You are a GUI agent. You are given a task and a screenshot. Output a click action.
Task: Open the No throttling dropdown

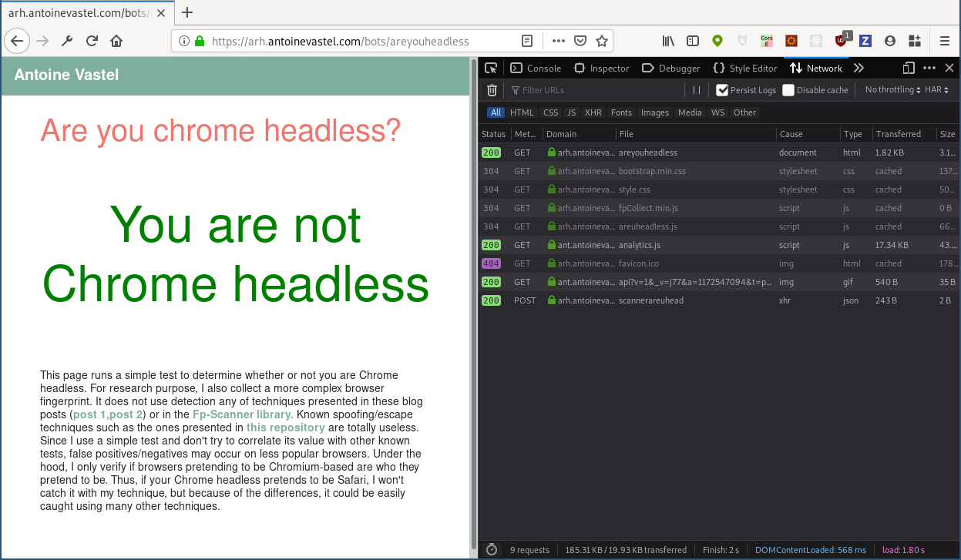click(x=893, y=90)
